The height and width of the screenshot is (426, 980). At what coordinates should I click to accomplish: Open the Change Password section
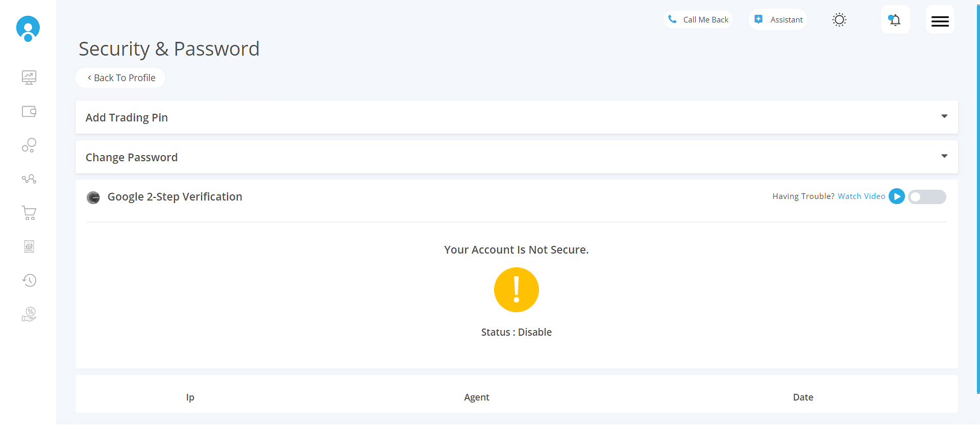pyautogui.click(x=517, y=157)
